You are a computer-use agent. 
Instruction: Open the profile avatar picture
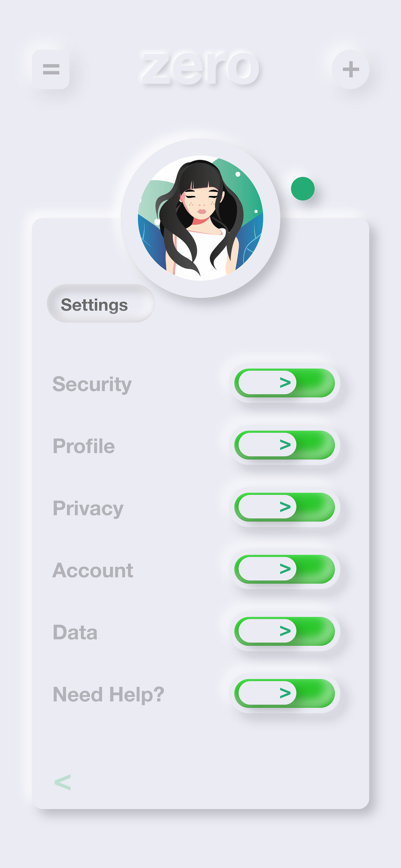pyautogui.click(x=200, y=218)
